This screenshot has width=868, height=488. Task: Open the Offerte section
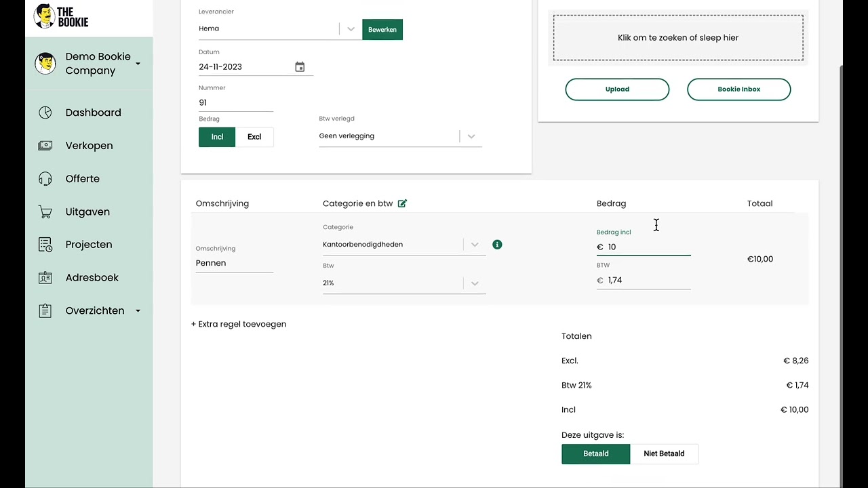(83, 179)
